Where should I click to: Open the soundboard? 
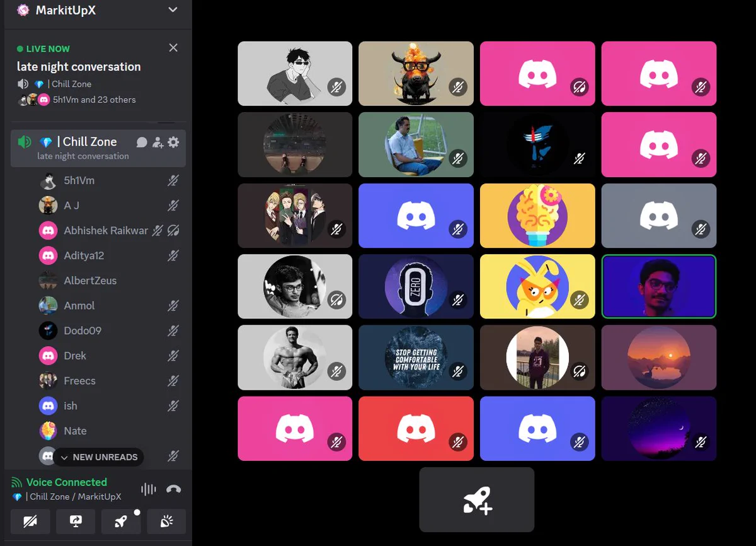coord(166,521)
